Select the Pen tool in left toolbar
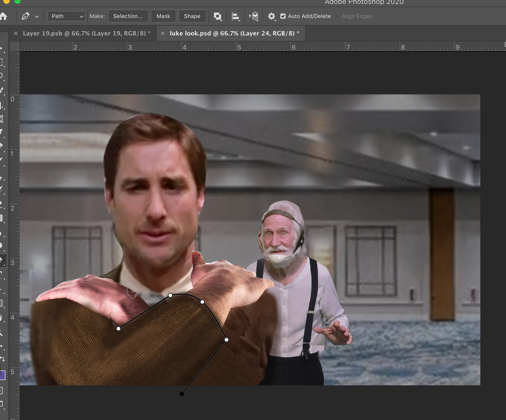The width and height of the screenshot is (506, 420). tap(2, 260)
